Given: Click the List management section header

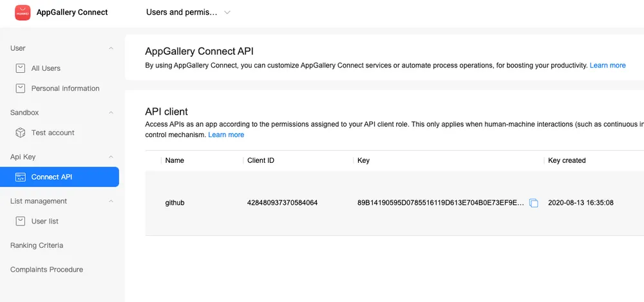Looking at the screenshot, I should 38,202.
